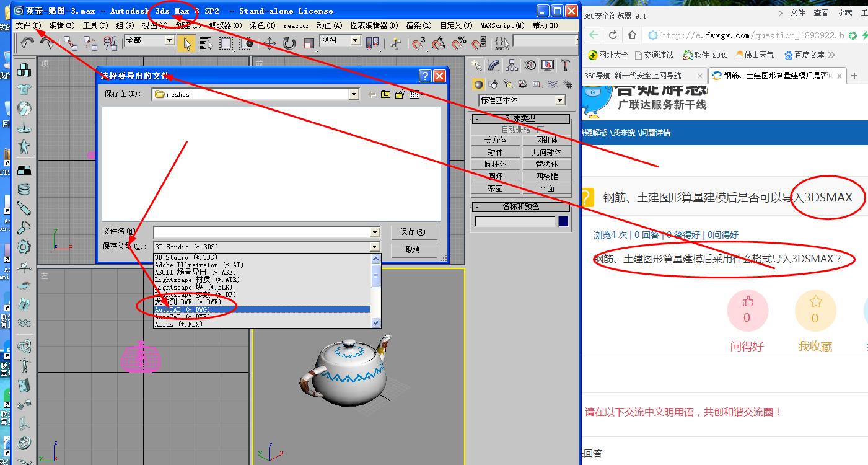
Task: Click the create new folder icon in dialog
Action: [400, 94]
